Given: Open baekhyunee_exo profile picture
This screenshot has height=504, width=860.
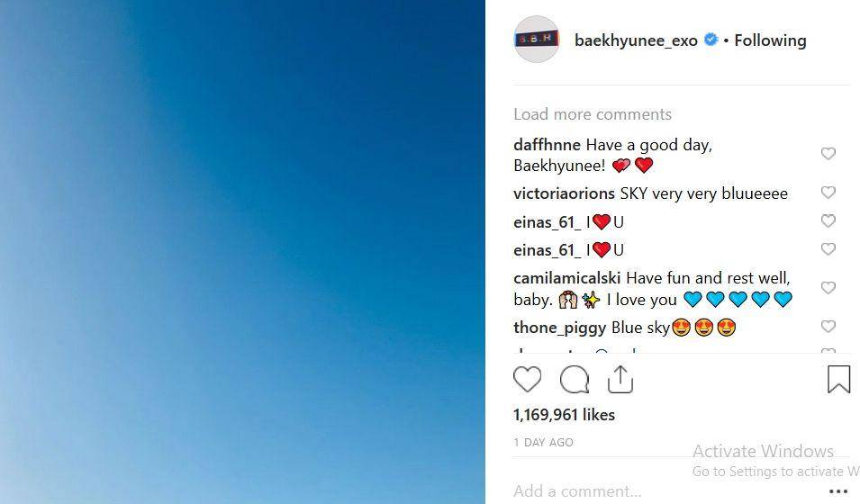Looking at the screenshot, I should [x=537, y=39].
